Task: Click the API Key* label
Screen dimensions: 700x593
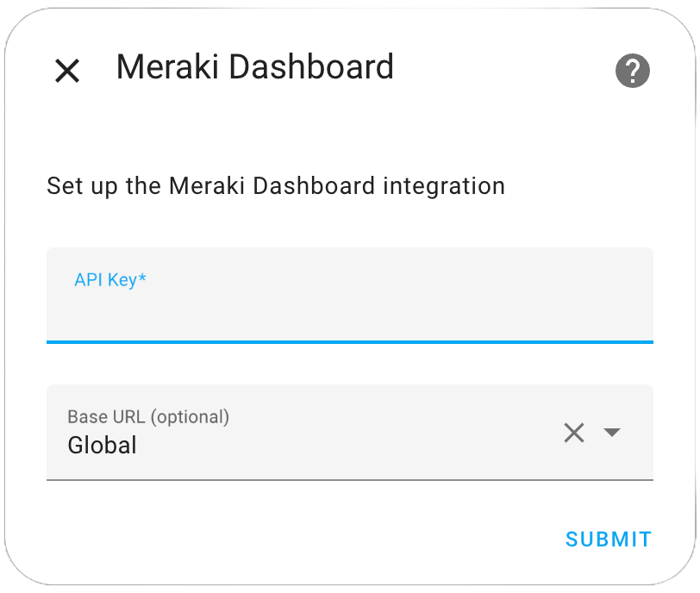Action: pos(109,280)
